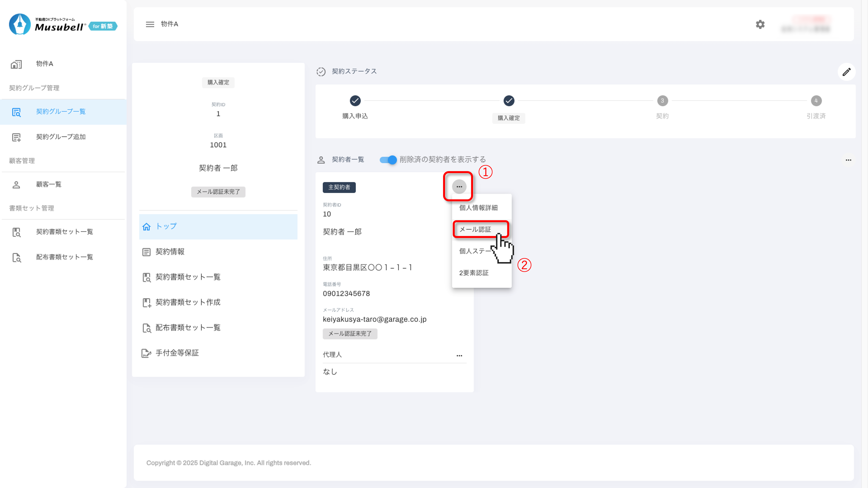Open 手付金等保証 in contract menu
This screenshot has height=488, width=868.
coord(177,353)
